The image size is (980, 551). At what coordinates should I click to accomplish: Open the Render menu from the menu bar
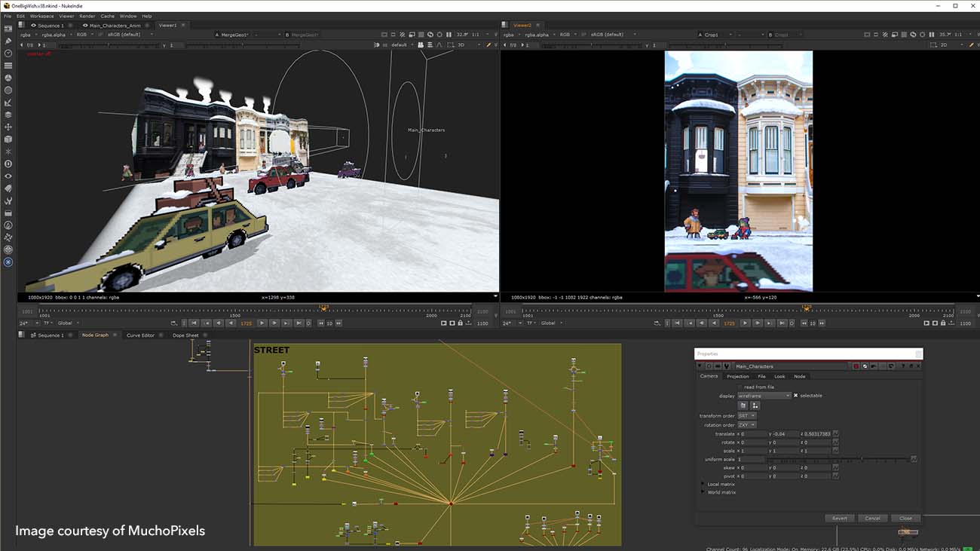[87, 15]
